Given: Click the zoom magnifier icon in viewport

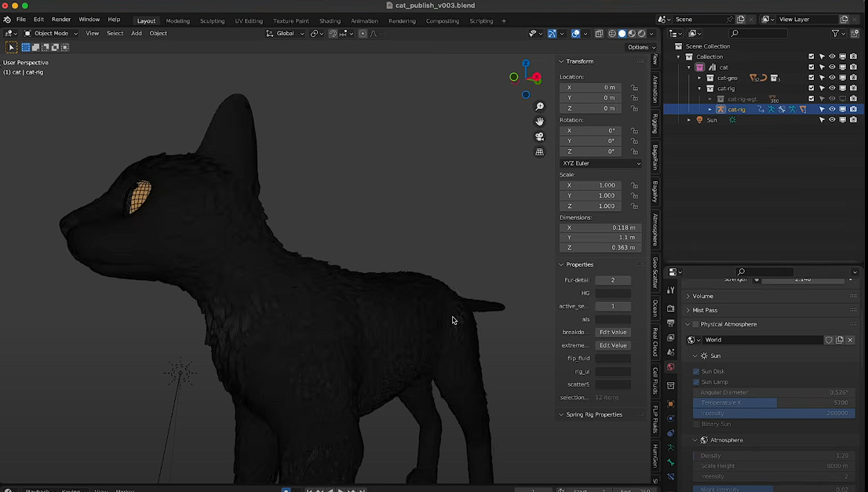Looking at the screenshot, I should 539,106.
